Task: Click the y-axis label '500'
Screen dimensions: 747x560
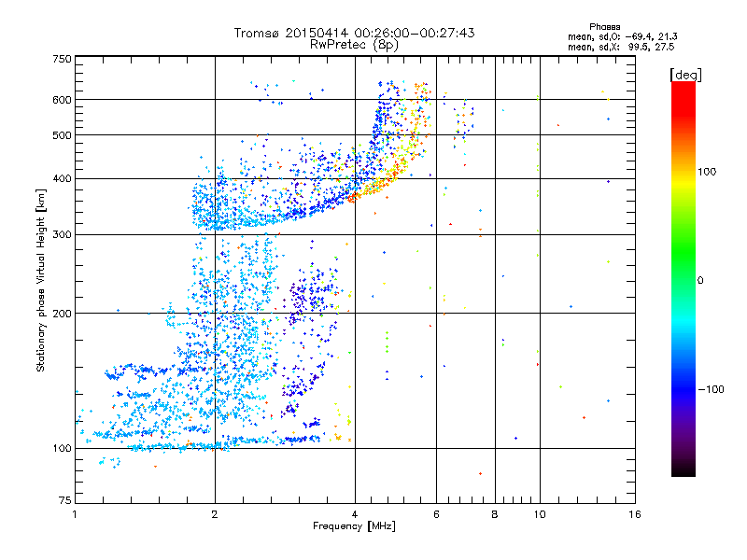Action: (x=62, y=135)
